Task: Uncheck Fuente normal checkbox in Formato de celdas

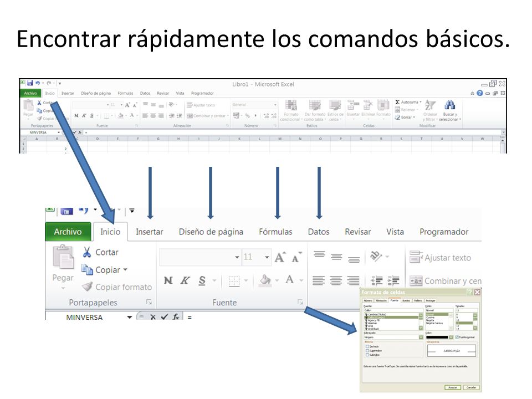Action: 457,337
